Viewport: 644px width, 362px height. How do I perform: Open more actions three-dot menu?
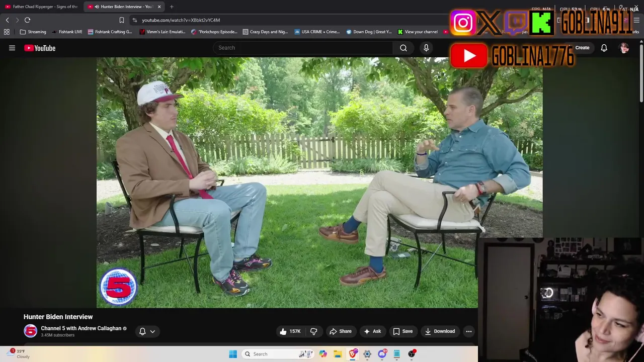[x=468, y=331]
